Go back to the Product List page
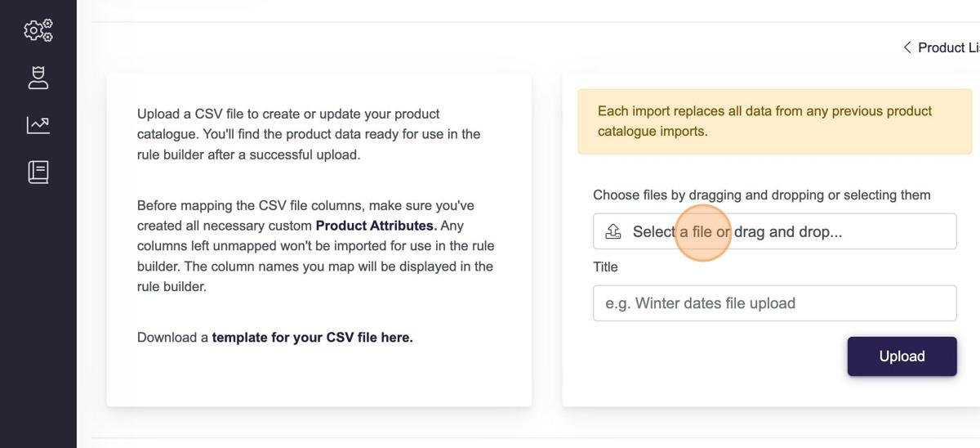This screenshot has width=980, height=448. pos(947,47)
